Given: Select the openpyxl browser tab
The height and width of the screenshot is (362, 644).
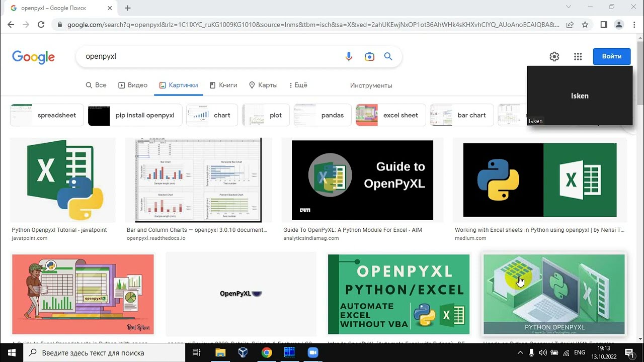Looking at the screenshot, I should (x=59, y=8).
